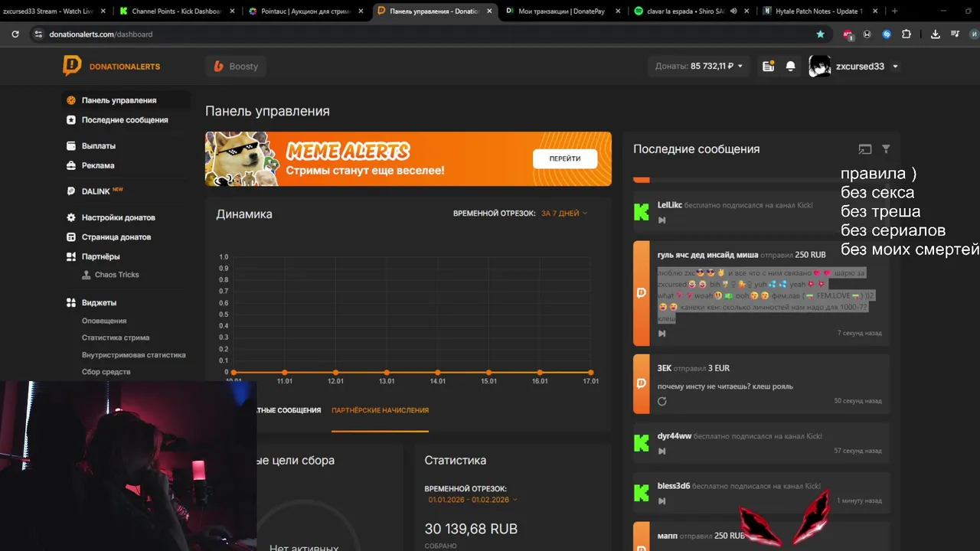Click the Партнёры icon
Screen dimensions: 980x551
click(x=71, y=256)
